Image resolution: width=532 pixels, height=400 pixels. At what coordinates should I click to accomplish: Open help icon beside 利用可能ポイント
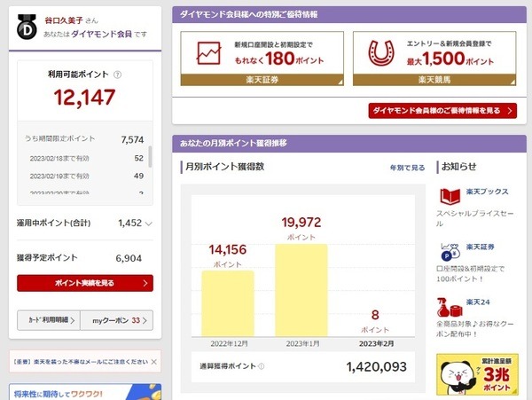coord(117,75)
